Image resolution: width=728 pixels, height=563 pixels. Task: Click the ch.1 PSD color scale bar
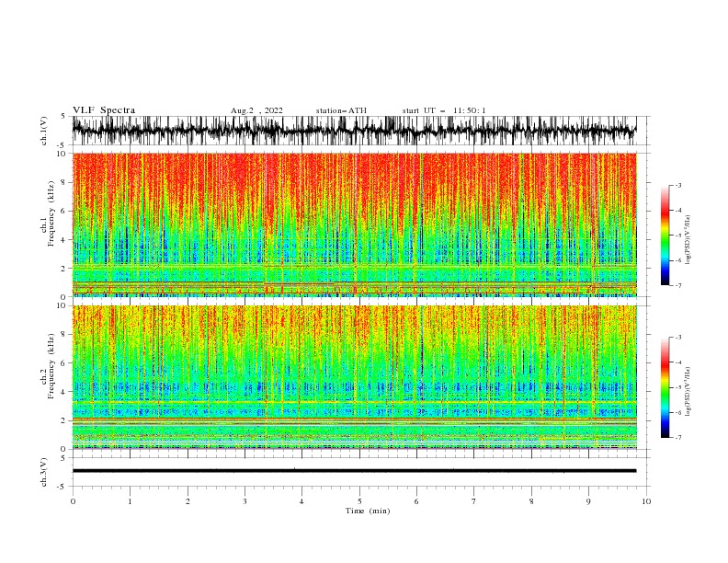(x=665, y=236)
